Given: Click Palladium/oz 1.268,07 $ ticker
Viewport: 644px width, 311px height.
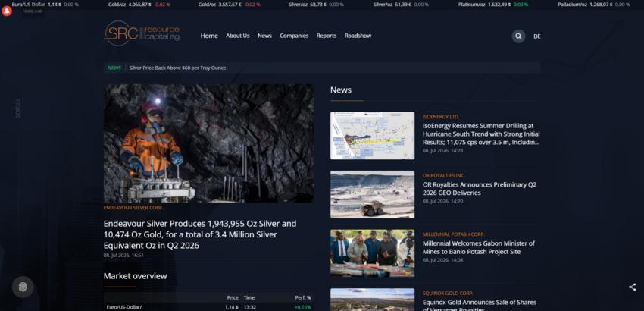Looking at the screenshot, I should [x=594, y=5].
